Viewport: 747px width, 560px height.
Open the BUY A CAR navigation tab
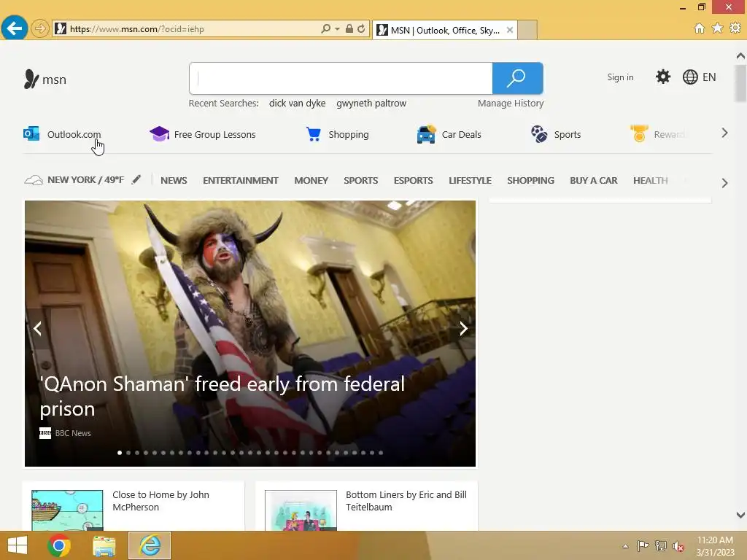tap(593, 181)
